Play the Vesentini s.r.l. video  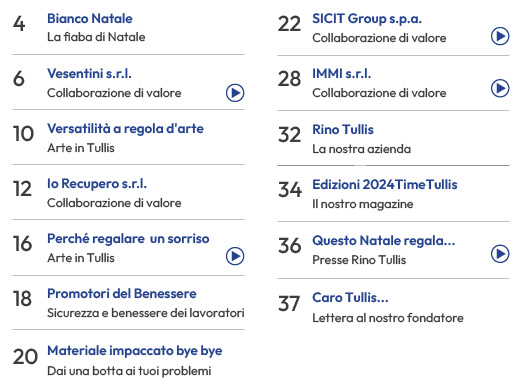(x=235, y=93)
